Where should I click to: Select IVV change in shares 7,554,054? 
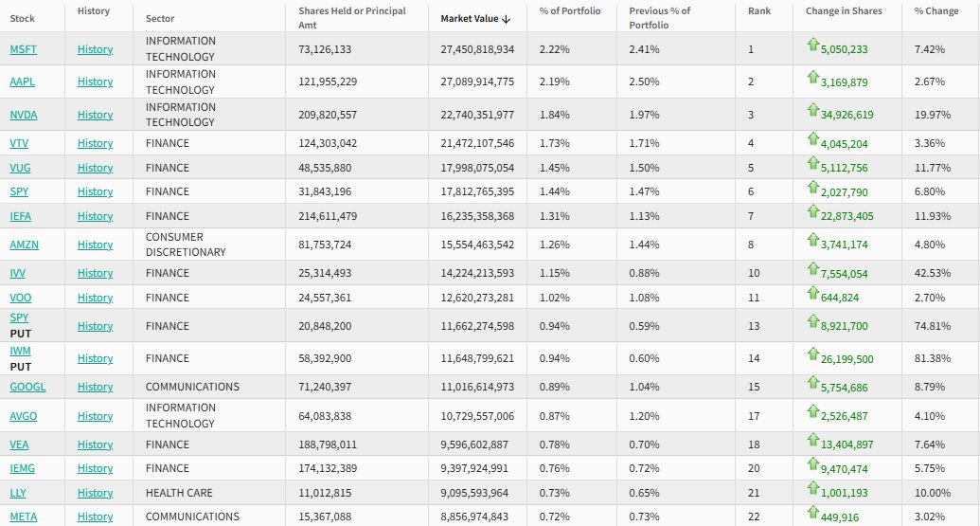[x=845, y=274]
